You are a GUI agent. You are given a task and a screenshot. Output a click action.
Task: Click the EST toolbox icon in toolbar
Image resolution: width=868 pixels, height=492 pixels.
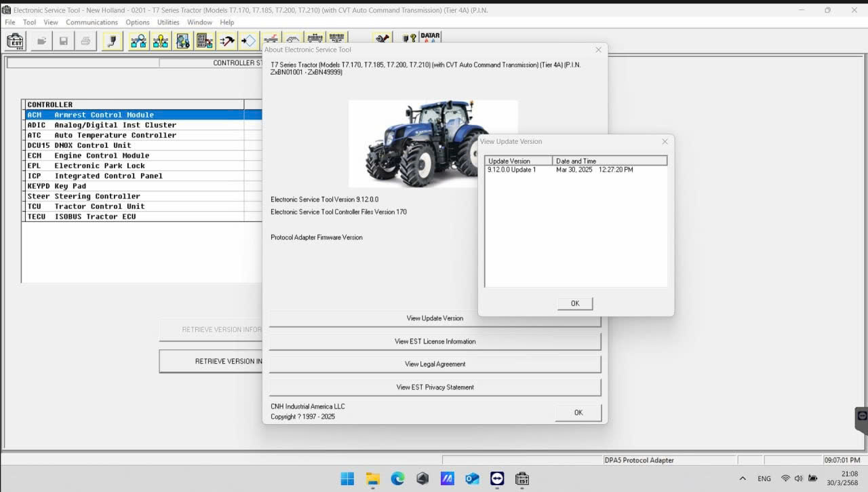coord(16,41)
